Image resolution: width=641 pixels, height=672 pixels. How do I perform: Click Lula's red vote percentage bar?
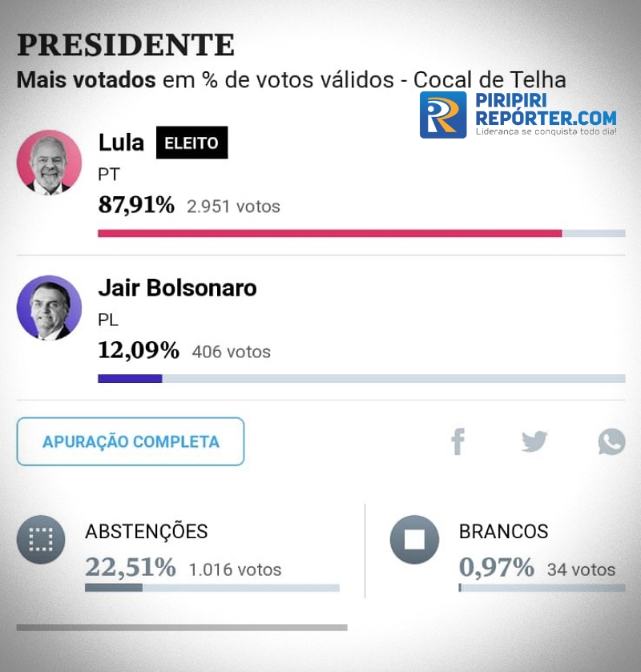(329, 234)
